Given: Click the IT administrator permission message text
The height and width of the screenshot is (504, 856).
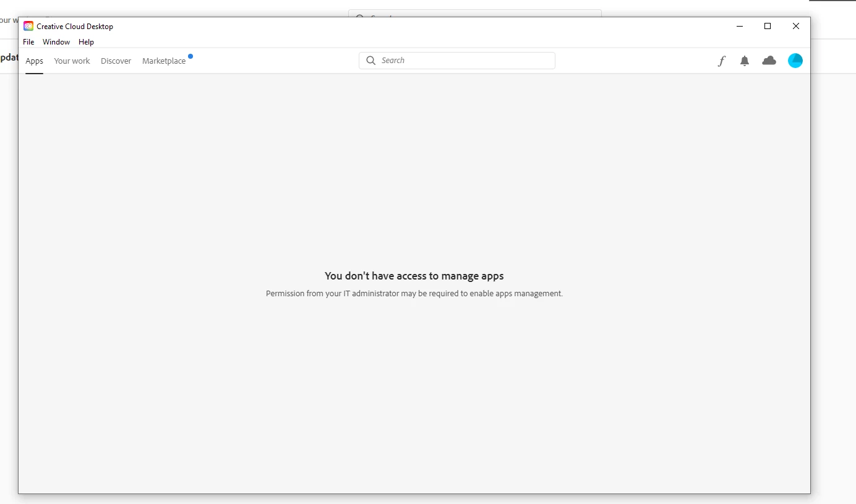Looking at the screenshot, I should coord(414,294).
